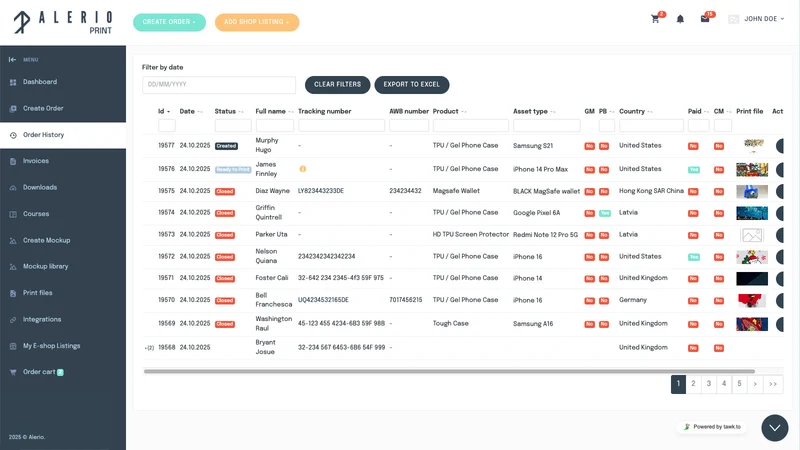Click the Dashboard sidebar icon
The image size is (800, 450).
(x=13, y=82)
